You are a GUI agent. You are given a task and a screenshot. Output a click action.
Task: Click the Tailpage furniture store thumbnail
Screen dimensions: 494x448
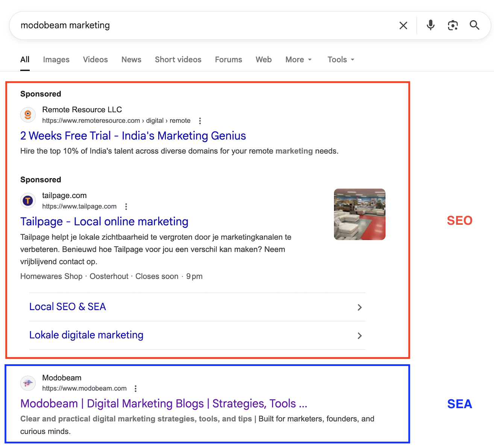click(359, 214)
